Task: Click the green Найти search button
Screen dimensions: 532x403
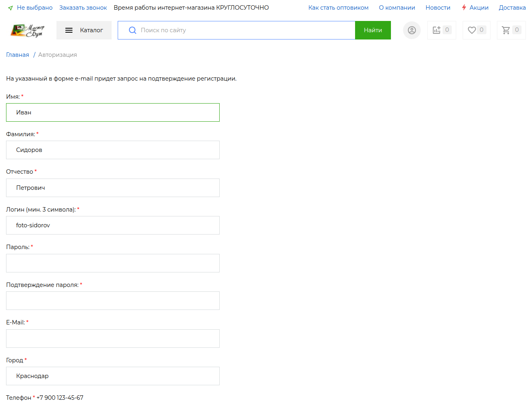Action: point(373,30)
